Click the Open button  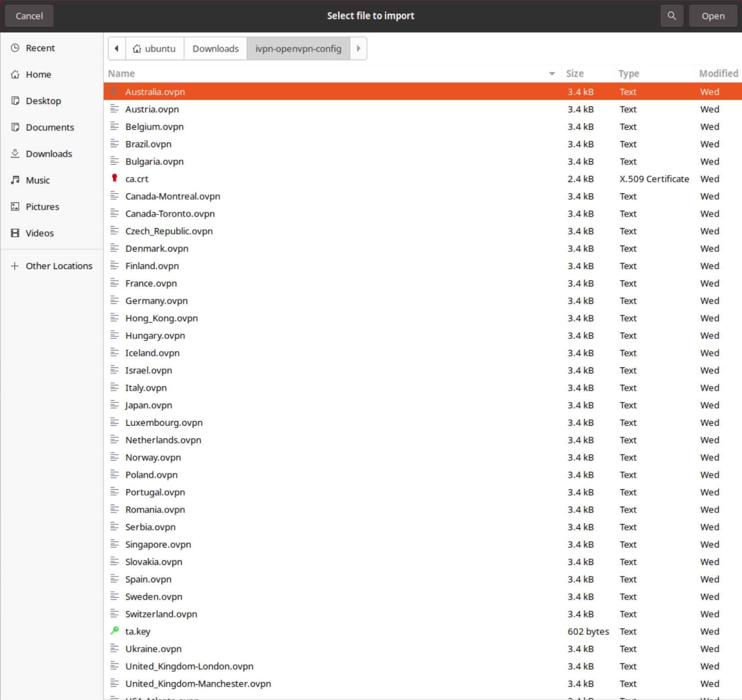pyautogui.click(x=713, y=16)
